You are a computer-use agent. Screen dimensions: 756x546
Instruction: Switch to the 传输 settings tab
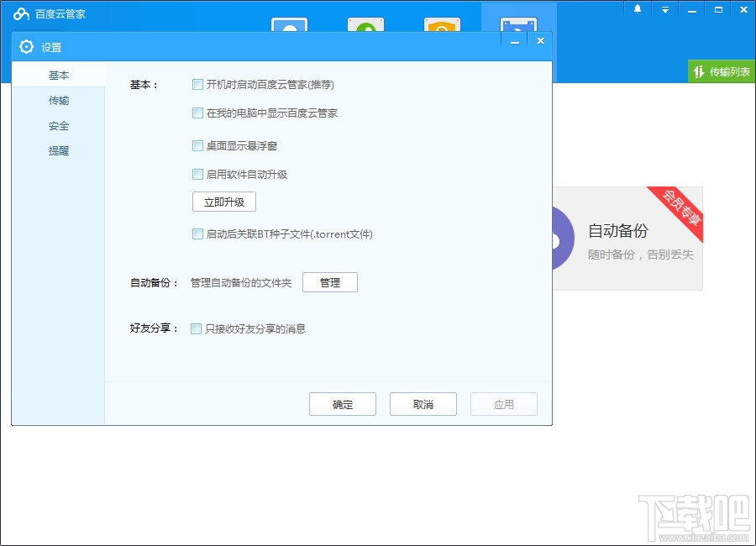[58, 100]
